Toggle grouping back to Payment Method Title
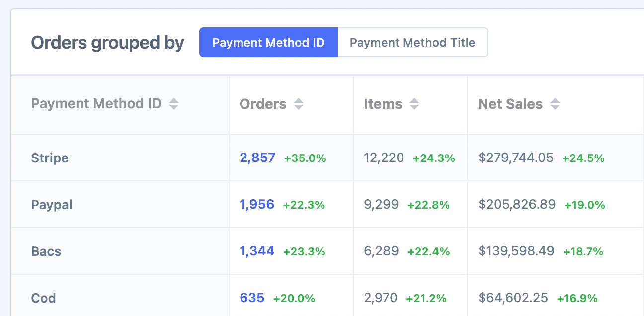This screenshot has height=316, width=644. point(413,43)
